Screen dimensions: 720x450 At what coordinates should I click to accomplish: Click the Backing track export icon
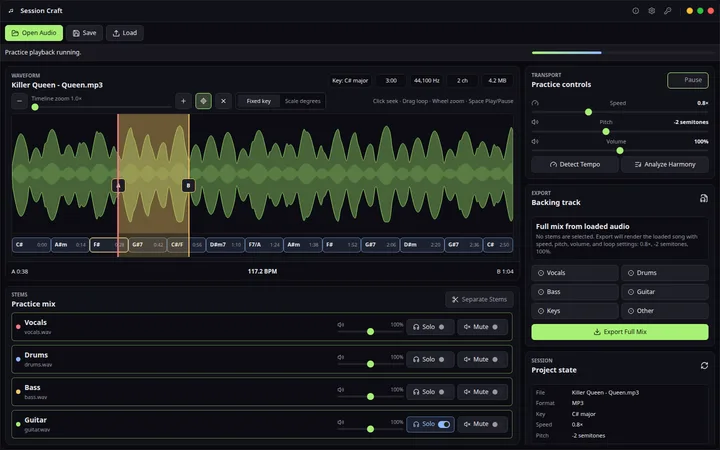pos(703,198)
